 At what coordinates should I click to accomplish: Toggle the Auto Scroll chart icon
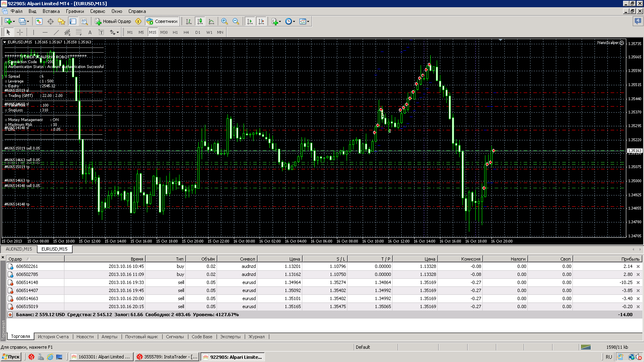point(250,21)
